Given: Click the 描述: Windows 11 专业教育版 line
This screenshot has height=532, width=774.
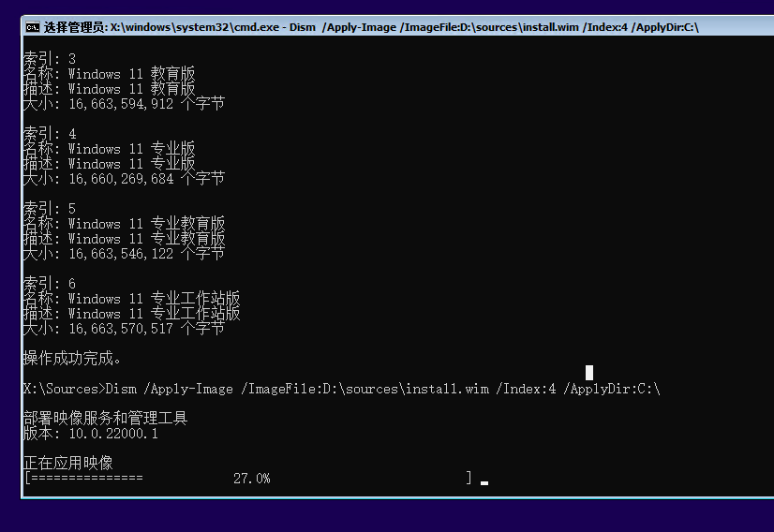Looking at the screenshot, I should tap(124, 239).
